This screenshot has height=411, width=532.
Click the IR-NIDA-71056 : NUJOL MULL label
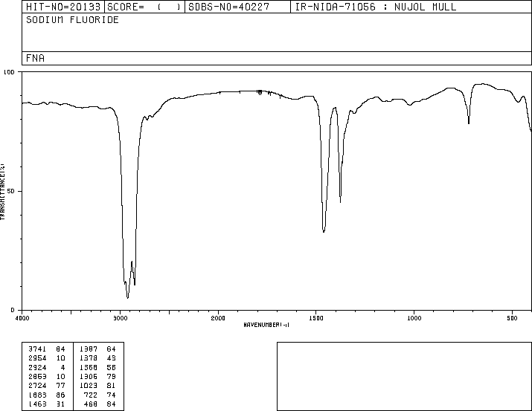[376, 7]
